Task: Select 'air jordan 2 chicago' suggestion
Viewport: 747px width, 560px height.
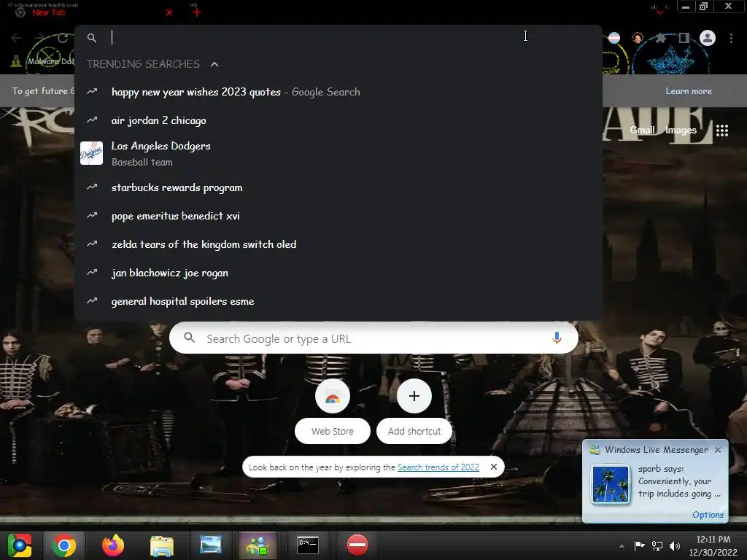Action: tap(338, 120)
